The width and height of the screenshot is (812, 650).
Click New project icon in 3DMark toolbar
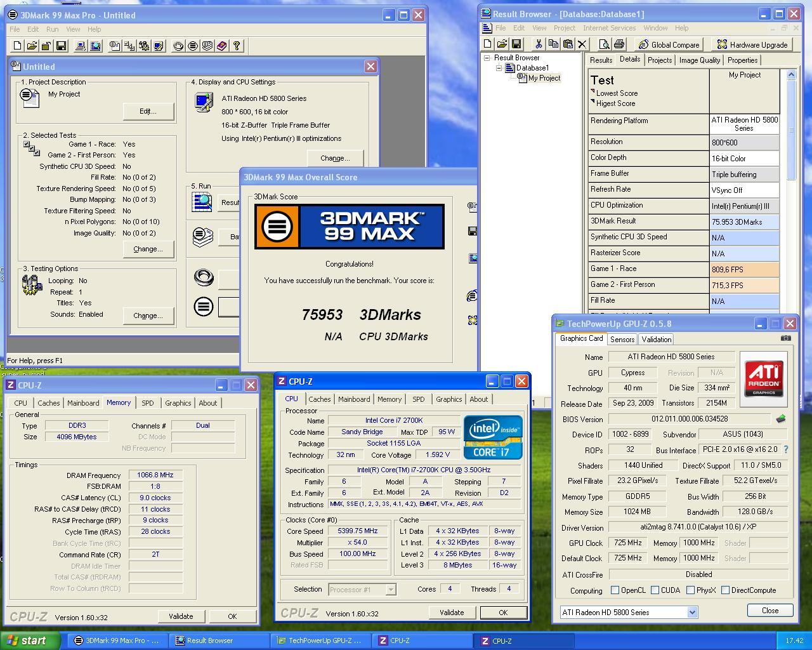tap(17, 46)
